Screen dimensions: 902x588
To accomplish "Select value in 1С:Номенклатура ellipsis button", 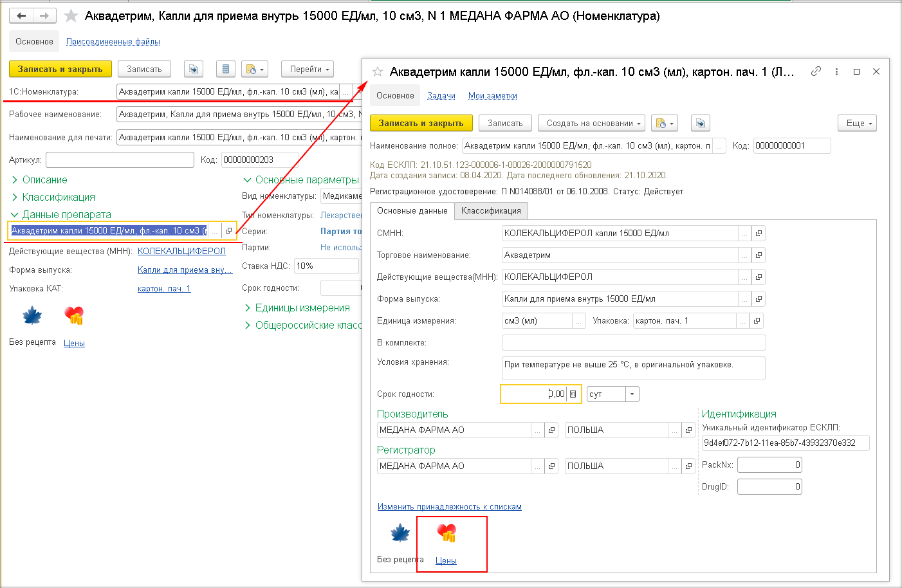I will click(x=345, y=92).
